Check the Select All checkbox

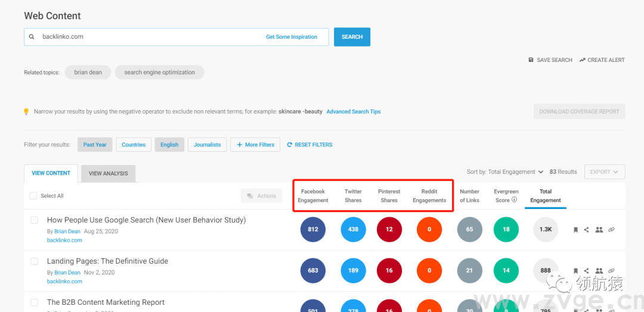[x=33, y=196]
